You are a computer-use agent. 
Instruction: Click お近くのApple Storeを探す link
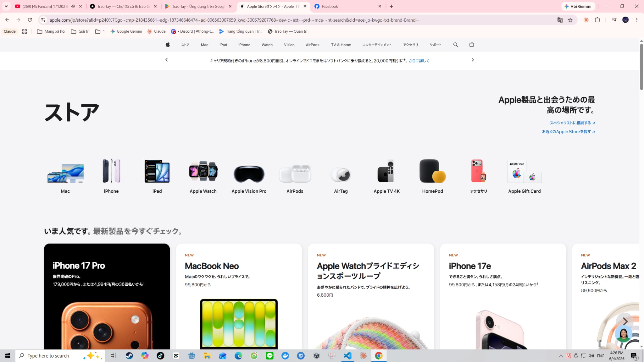point(568,132)
